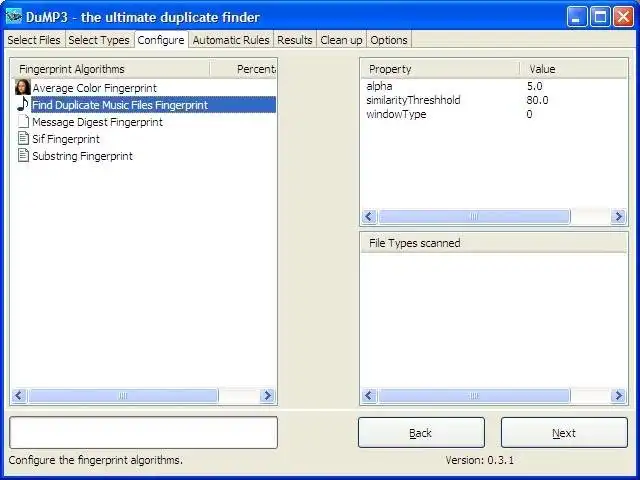
Task: Click right arrow of property table scrollbar
Action: tap(618, 216)
